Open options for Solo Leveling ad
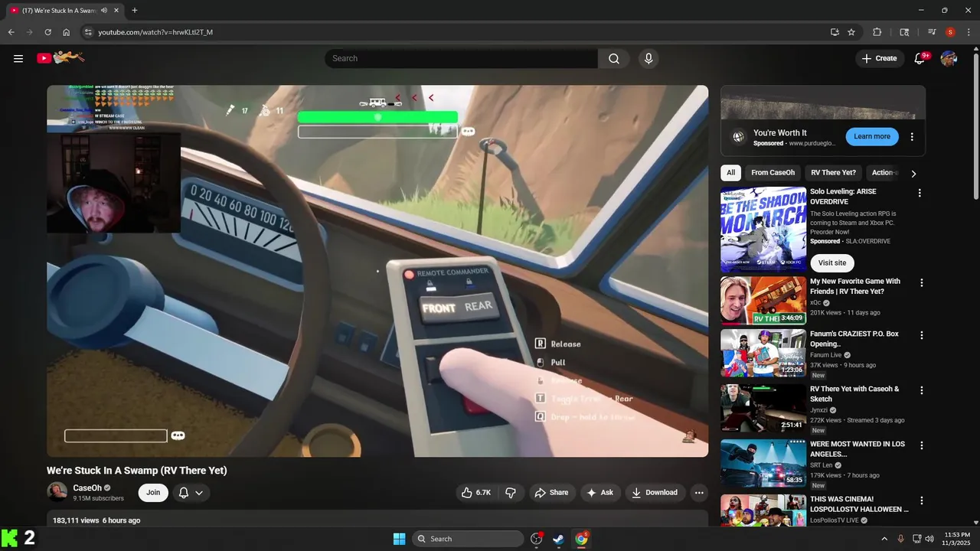The width and height of the screenshot is (980, 551). tap(920, 193)
